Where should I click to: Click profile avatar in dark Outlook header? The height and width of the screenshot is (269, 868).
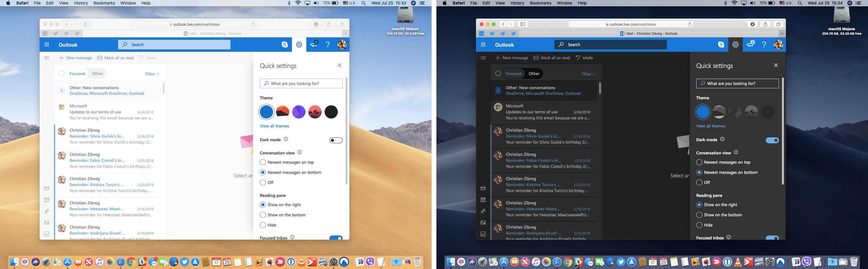(x=778, y=45)
